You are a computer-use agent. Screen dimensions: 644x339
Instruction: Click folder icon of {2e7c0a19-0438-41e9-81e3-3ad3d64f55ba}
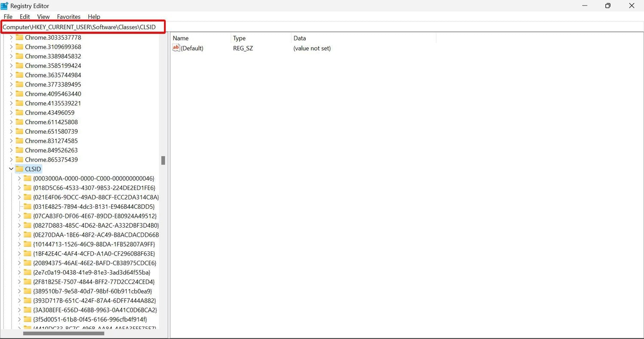[27, 272]
